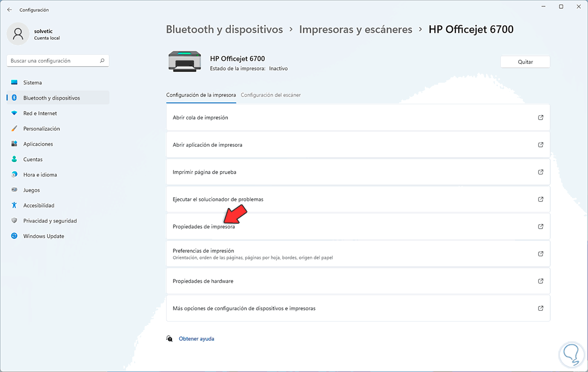Open Sistema settings section

tap(58, 83)
